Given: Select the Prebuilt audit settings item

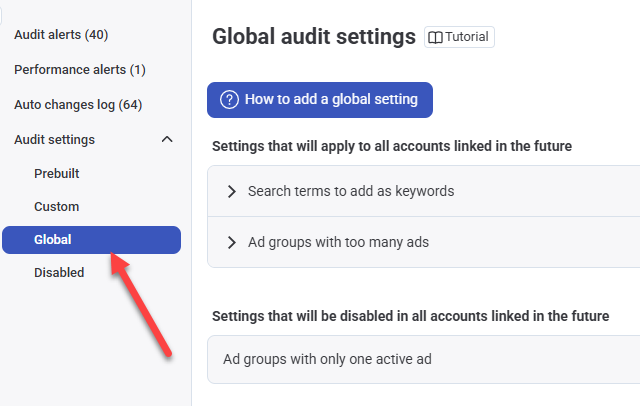Looking at the screenshot, I should [57, 174].
